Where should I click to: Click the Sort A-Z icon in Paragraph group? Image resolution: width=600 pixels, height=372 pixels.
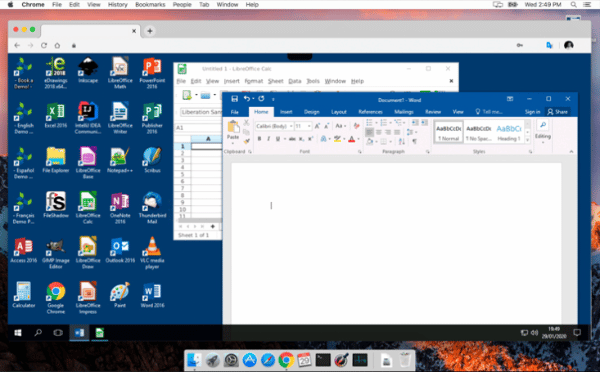401,142
